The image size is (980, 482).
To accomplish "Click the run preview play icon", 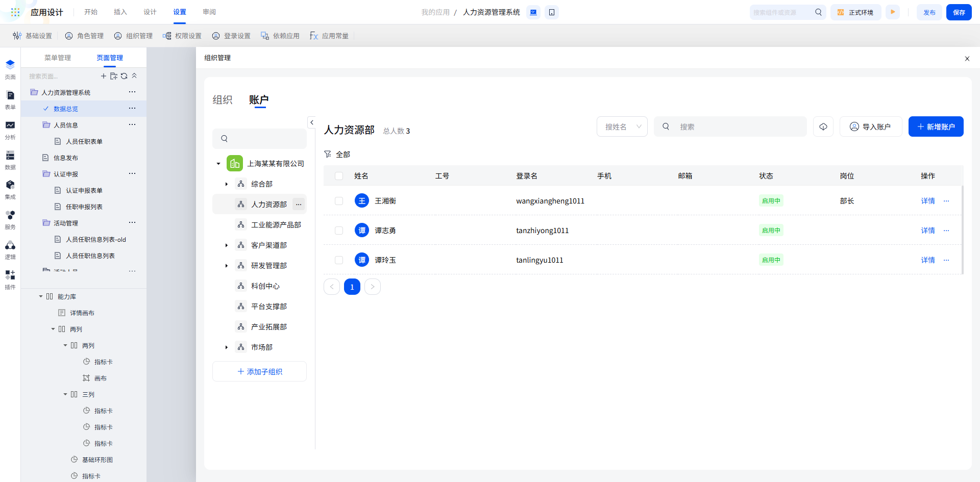I will click(x=893, y=12).
